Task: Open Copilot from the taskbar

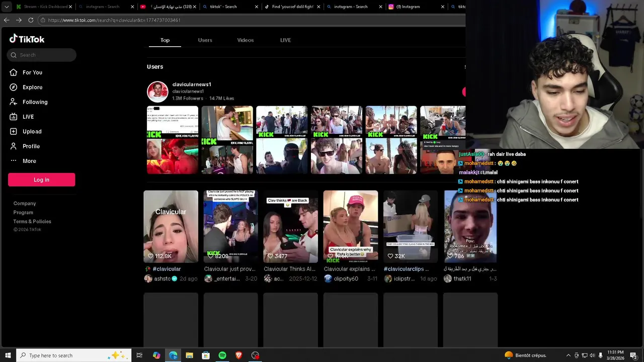Action: click(x=156, y=355)
